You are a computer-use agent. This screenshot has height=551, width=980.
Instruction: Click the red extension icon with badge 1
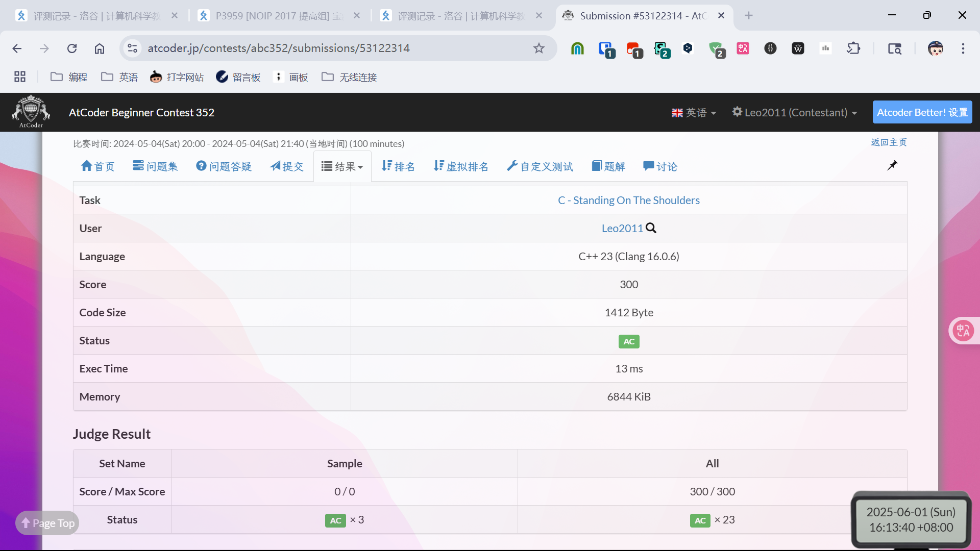633,49
